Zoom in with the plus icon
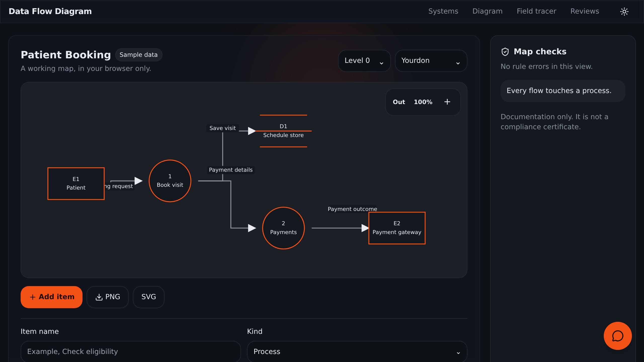 447,102
